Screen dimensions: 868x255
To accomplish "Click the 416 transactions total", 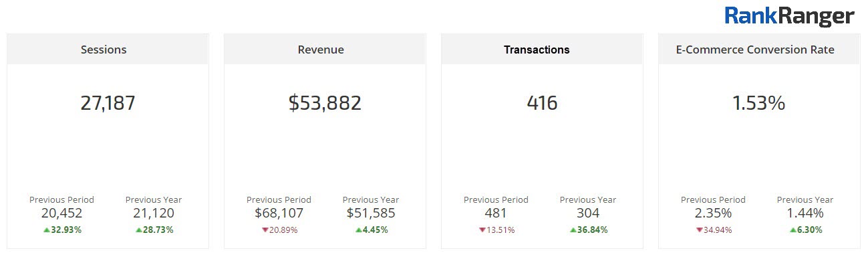I will point(542,103).
